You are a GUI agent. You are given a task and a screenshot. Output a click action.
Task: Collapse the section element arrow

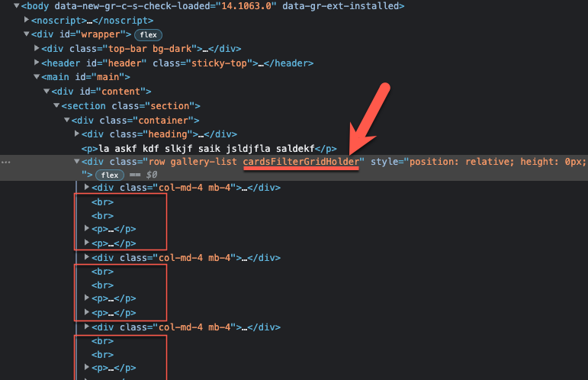pos(56,106)
